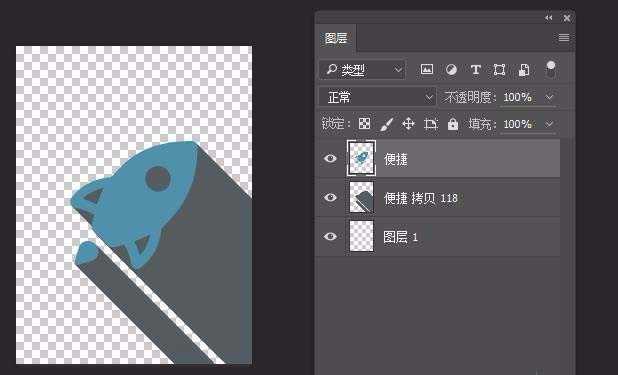Open the layers panel hamburger menu
The width and height of the screenshot is (618, 375).
564,37
